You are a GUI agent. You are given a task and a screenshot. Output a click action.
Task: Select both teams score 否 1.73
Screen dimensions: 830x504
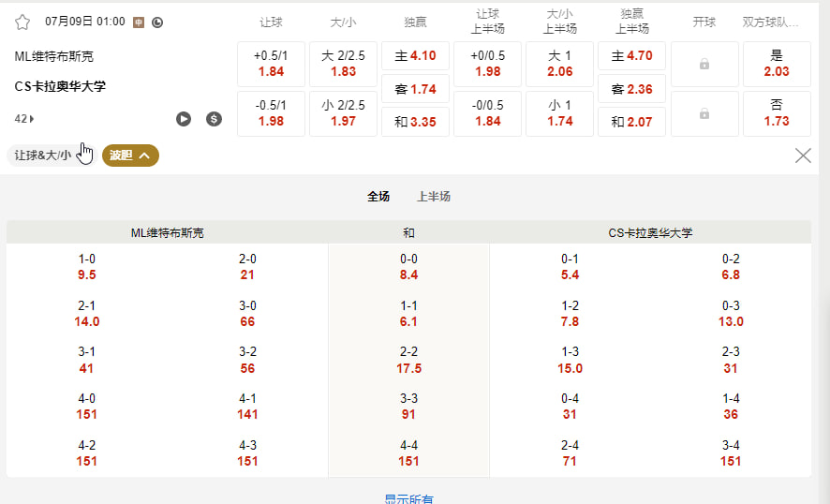(777, 114)
